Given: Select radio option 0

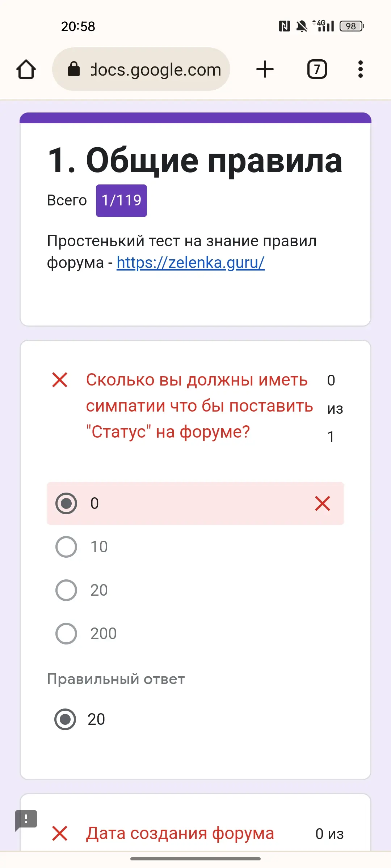Looking at the screenshot, I should [66, 503].
